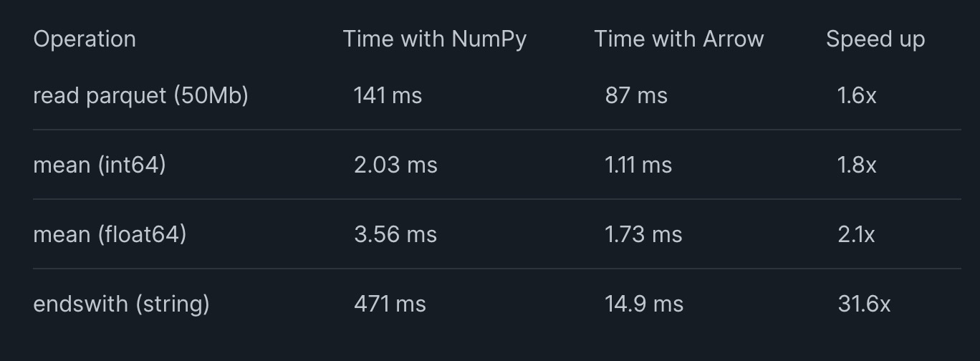Select the 87 ms Arrow value
Screen dimensions: 980x361
point(636,95)
